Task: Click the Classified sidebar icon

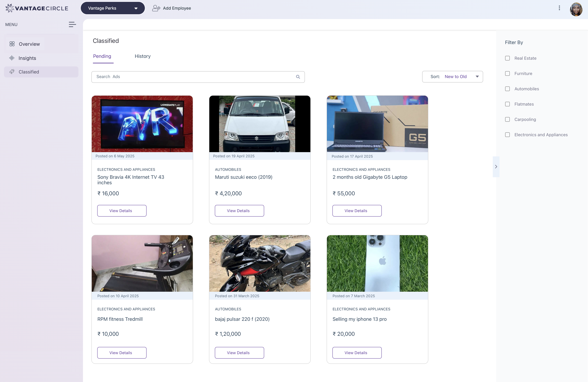Action: [x=12, y=72]
